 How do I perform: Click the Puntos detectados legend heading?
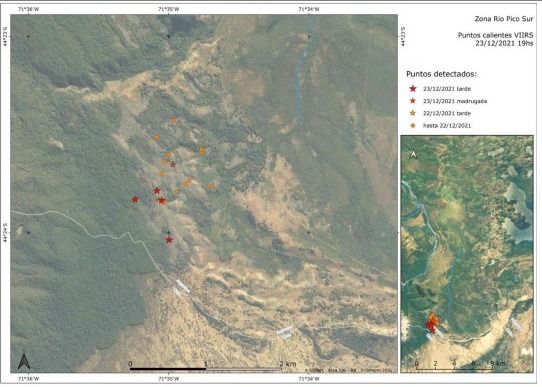[x=441, y=74]
